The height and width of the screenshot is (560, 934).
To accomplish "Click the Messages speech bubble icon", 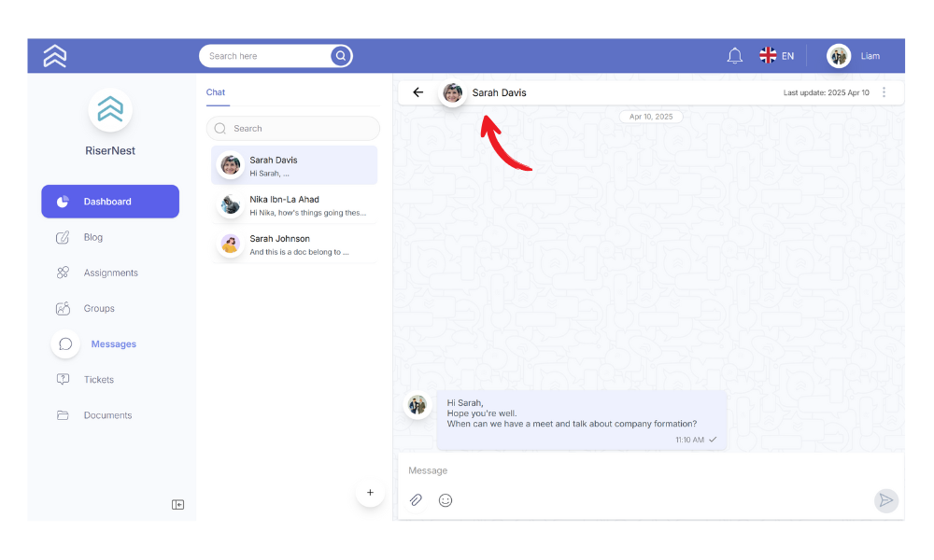I will (65, 344).
